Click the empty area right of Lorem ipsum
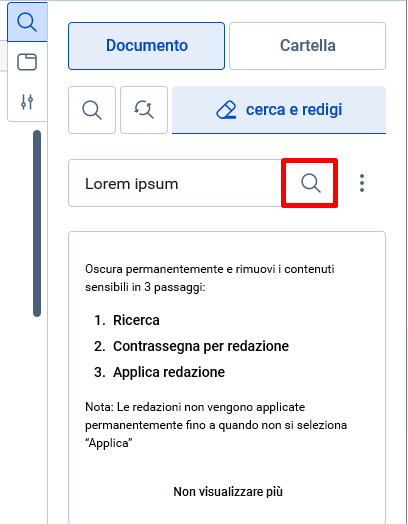This screenshot has width=408, height=524. point(231,183)
